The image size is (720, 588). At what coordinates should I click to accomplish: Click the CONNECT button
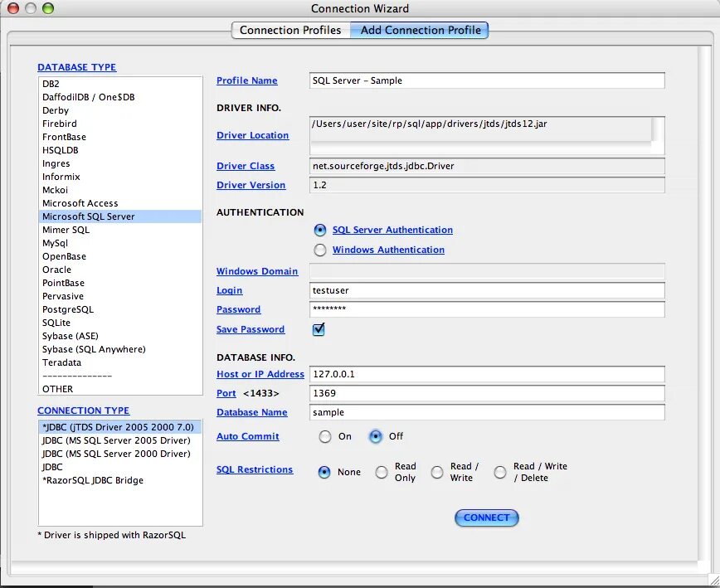tap(487, 518)
